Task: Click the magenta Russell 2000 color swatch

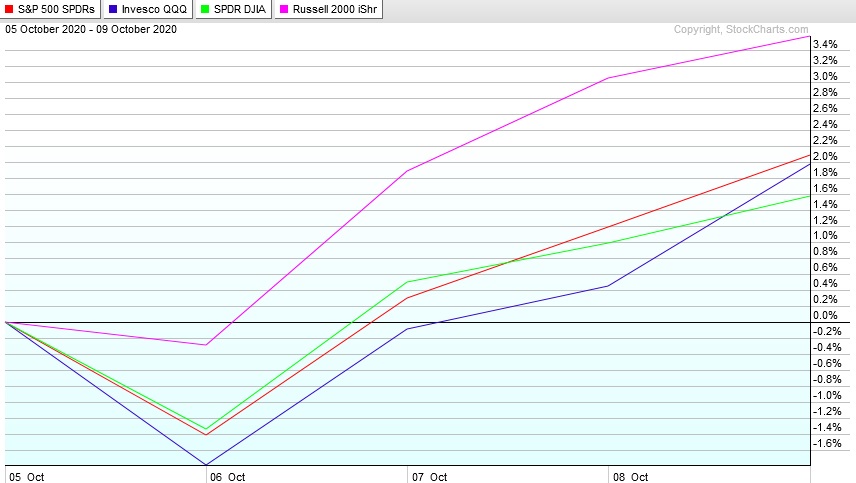Action: tap(284, 9)
